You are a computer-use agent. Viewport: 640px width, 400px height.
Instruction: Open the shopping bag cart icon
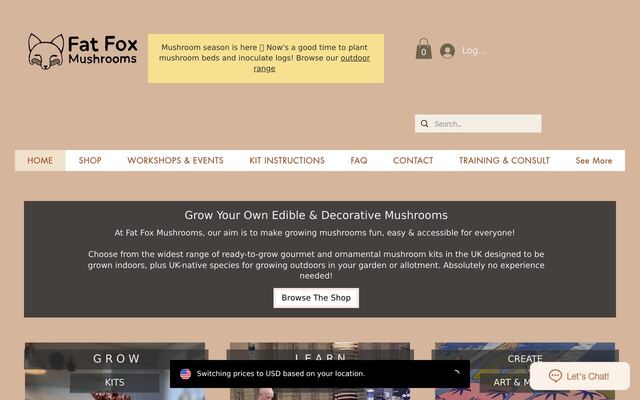tap(424, 49)
